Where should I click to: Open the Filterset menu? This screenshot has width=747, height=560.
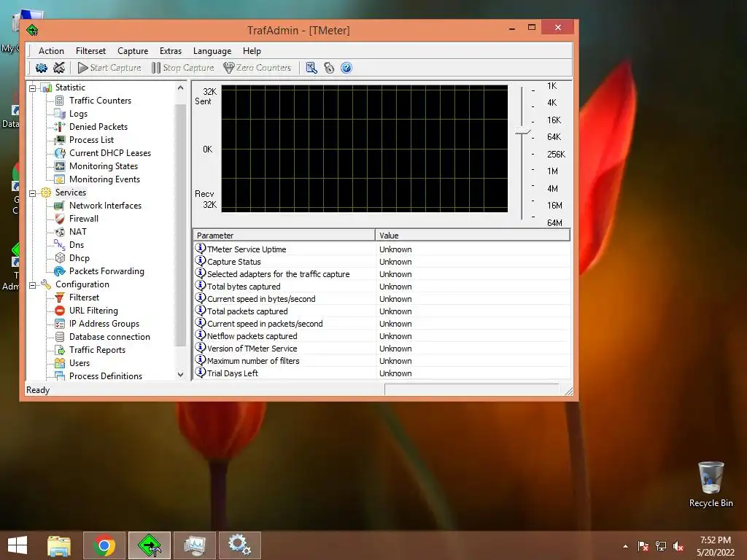tap(90, 51)
